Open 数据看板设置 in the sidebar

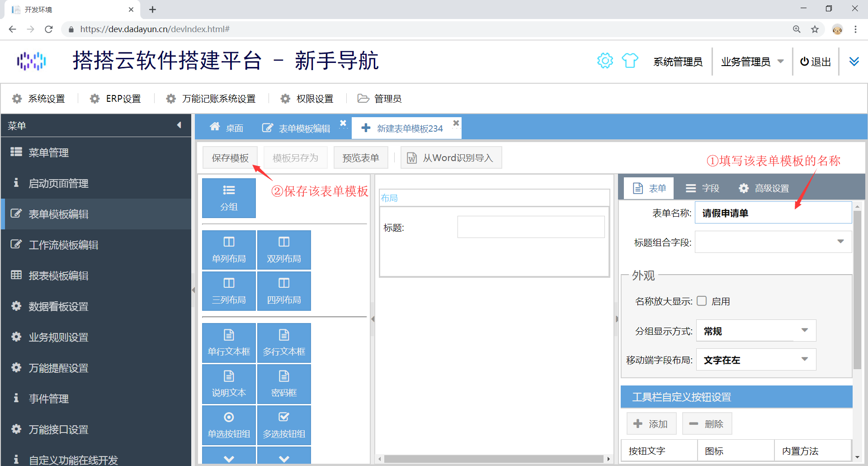point(96,306)
